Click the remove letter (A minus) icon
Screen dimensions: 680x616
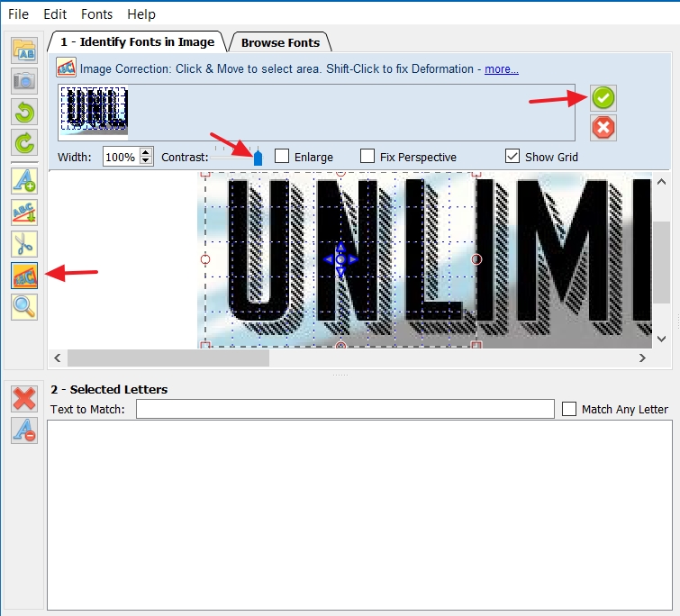click(x=24, y=431)
